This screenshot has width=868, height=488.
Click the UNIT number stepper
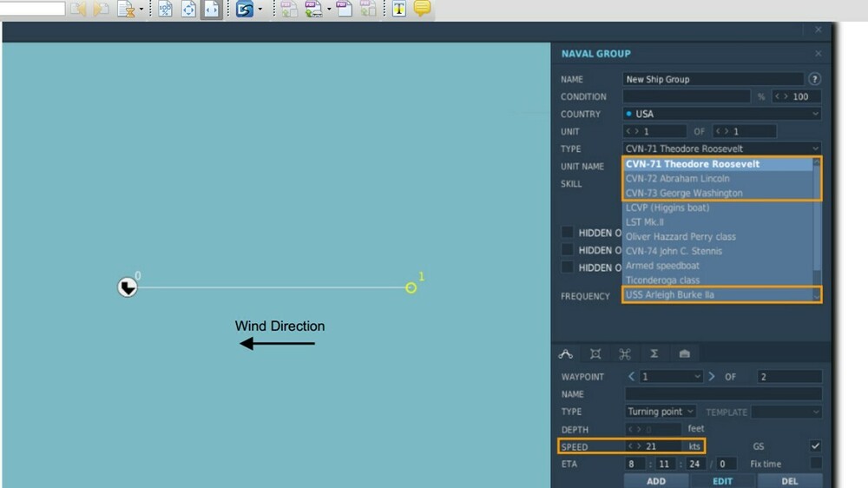654,131
